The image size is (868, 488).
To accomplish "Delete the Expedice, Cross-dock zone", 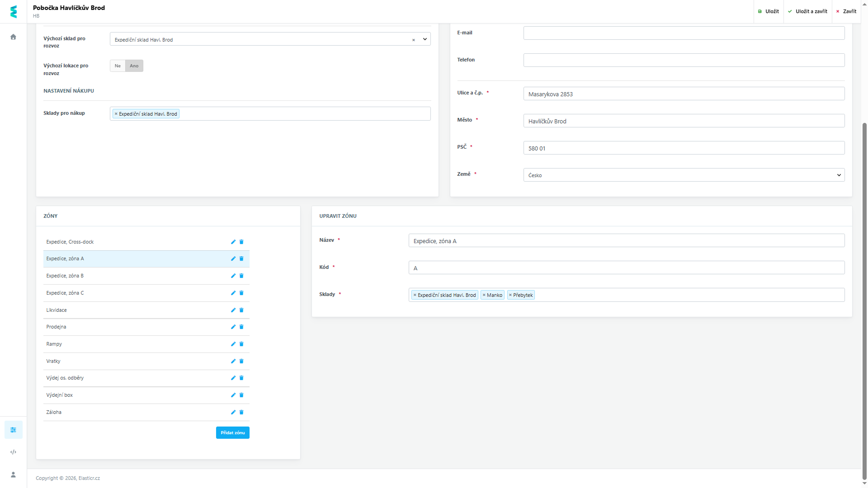I will coord(241,242).
